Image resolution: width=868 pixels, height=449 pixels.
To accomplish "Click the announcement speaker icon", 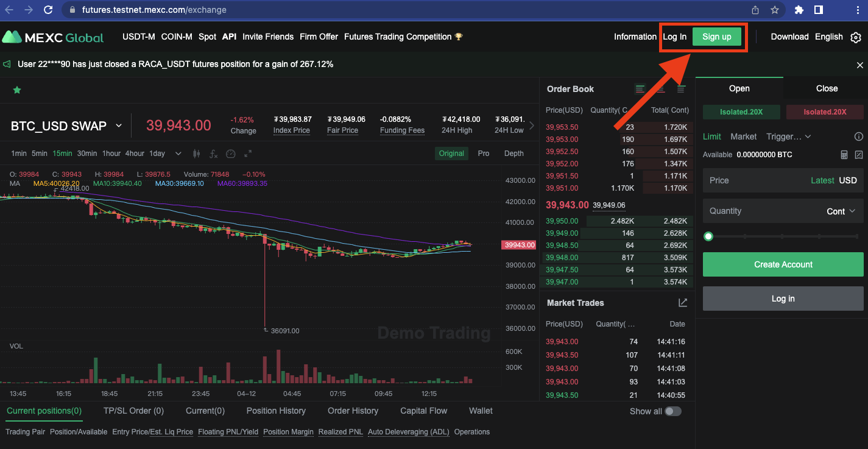I will click(x=7, y=64).
